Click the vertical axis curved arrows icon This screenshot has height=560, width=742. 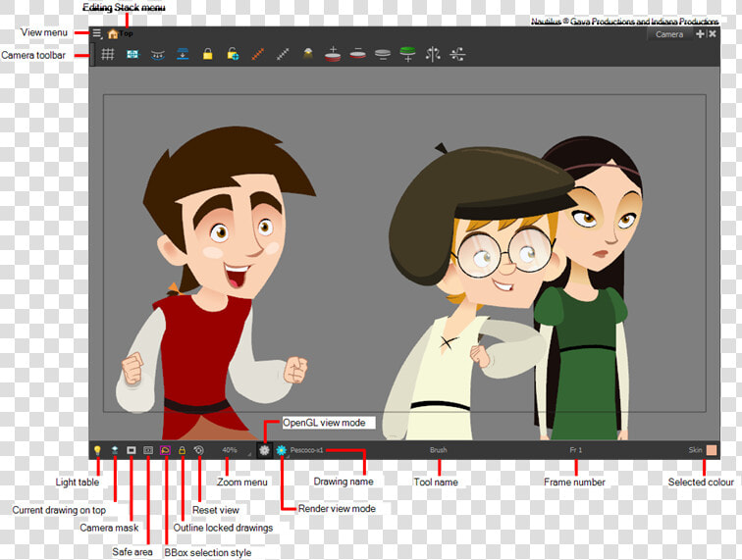pos(433,54)
